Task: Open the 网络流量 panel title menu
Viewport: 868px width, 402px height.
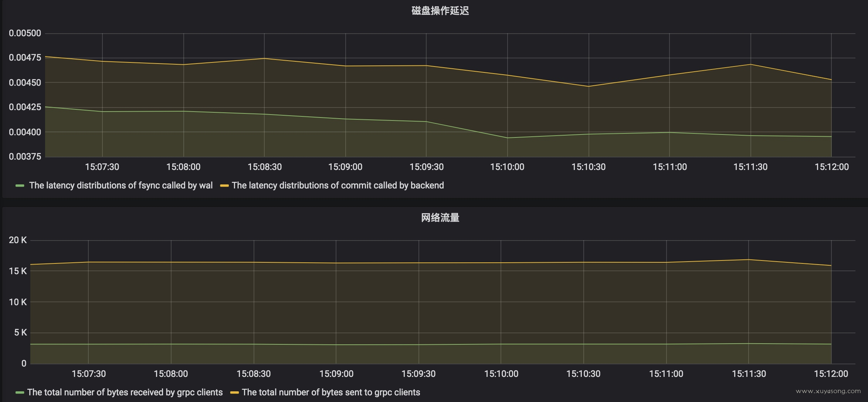Action: coord(440,218)
